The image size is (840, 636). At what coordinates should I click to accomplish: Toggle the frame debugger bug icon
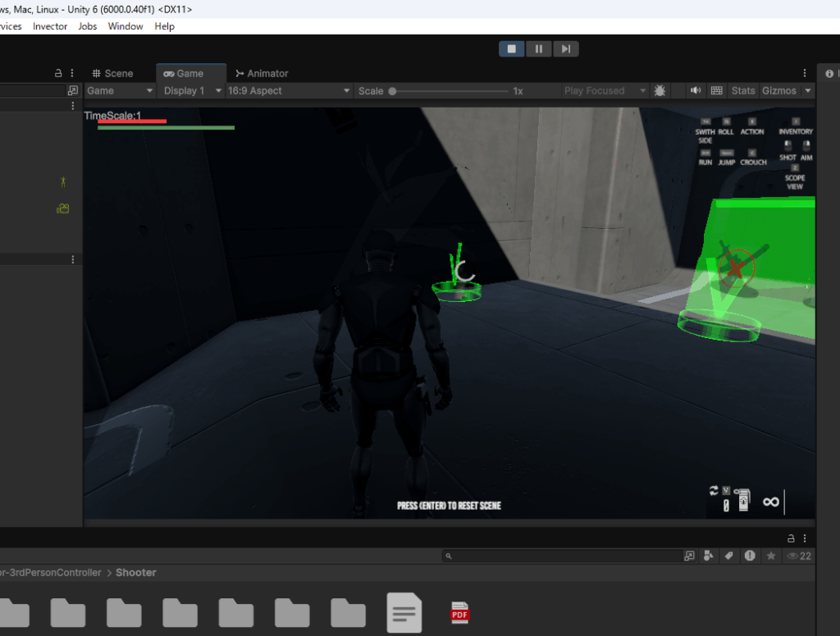point(661,91)
